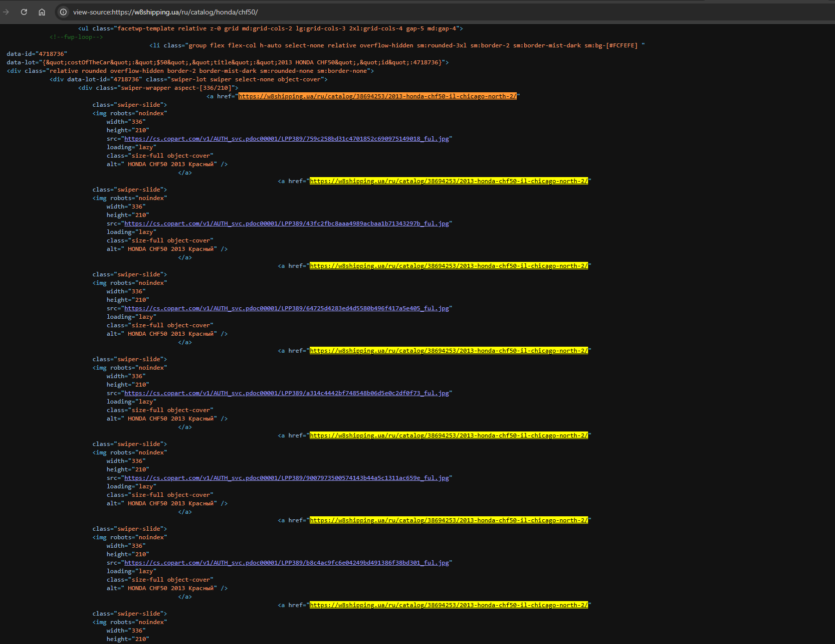Open the orange-highlighted chicago-north-2 catalog link
This screenshot has height=644, width=835.
pos(378,96)
